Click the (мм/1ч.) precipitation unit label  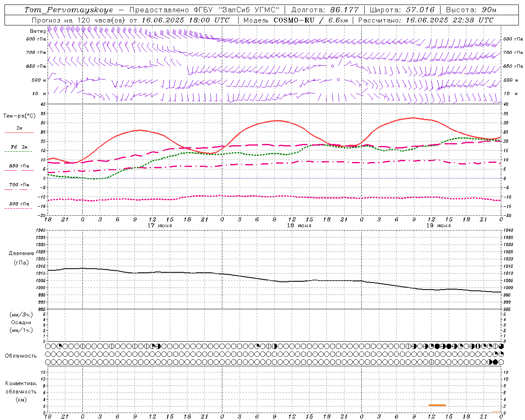coord(21,330)
